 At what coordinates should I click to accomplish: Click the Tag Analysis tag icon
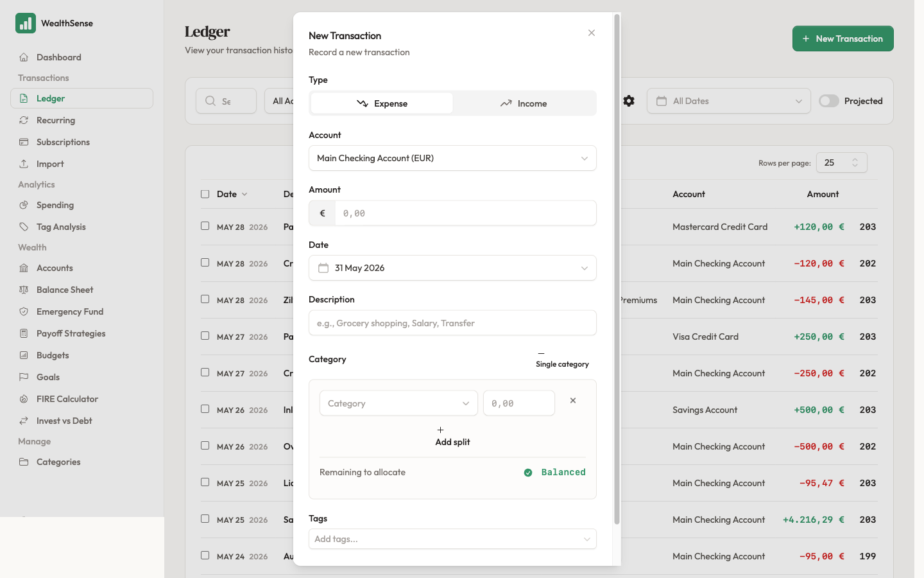24,227
